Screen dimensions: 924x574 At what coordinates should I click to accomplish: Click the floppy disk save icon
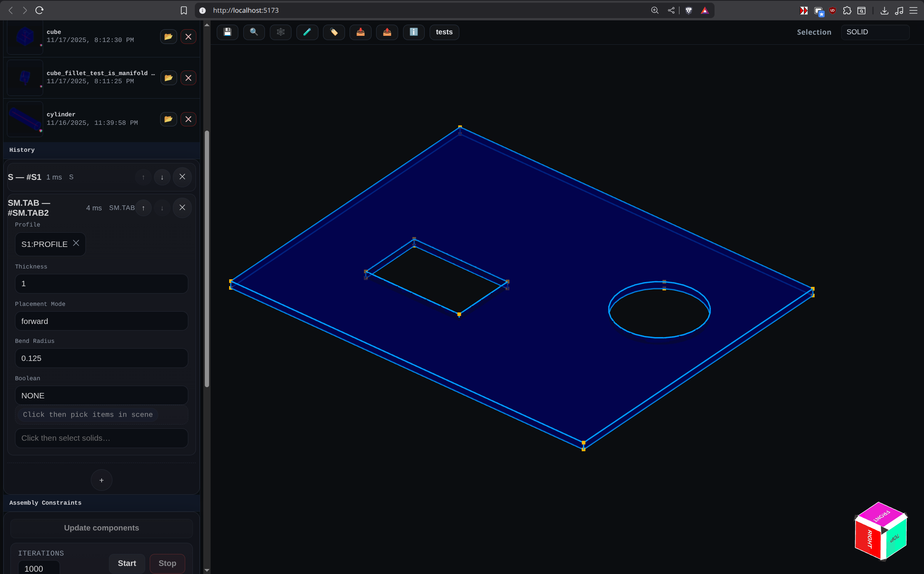pyautogui.click(x=227, y=32)
